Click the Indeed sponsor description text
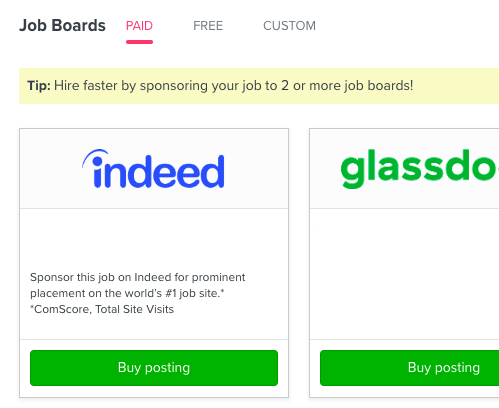Viewport: 499px width, 408px height. click(x=138, y=285)
